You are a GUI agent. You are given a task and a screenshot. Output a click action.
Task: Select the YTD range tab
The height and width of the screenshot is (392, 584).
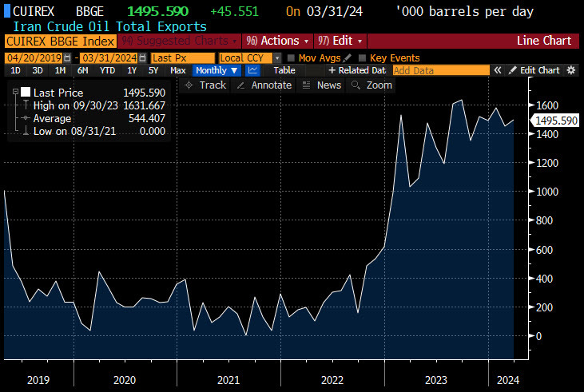coord(107,70)
